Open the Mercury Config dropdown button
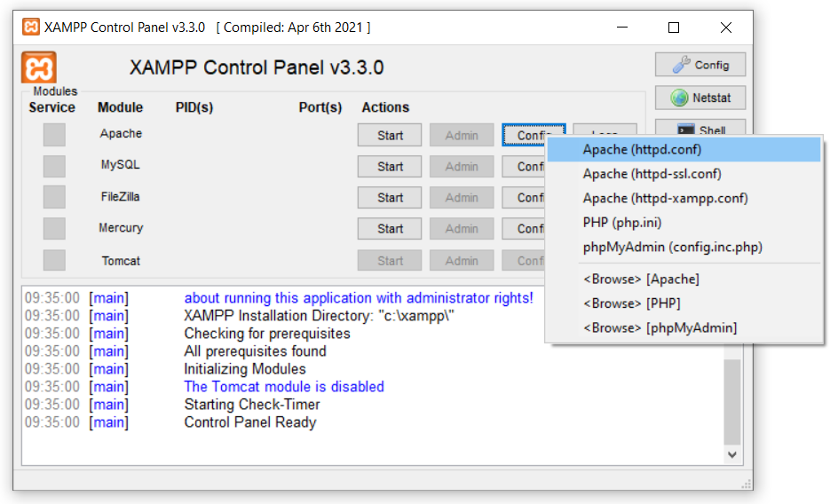This screenshot has height=504, width=830. point(524,229)
